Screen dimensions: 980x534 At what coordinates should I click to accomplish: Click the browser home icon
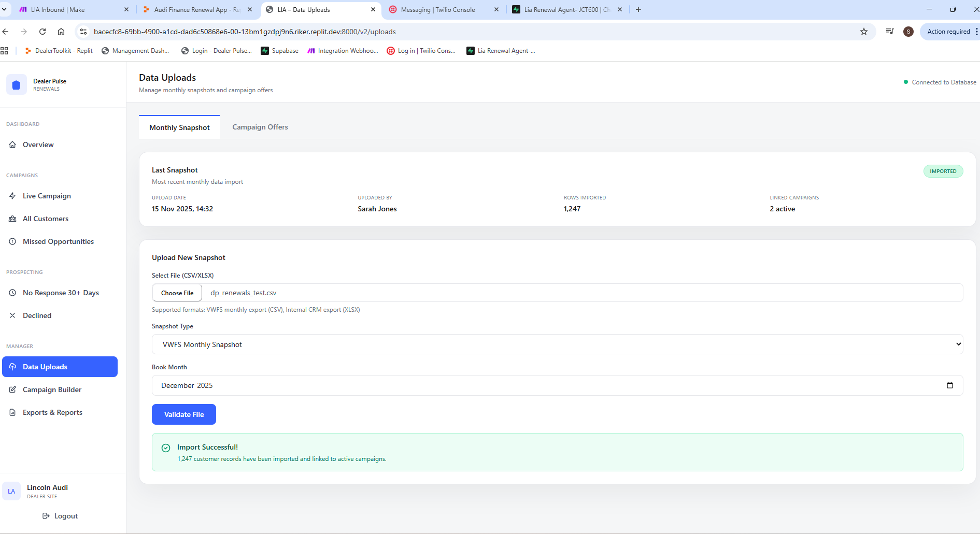pyautogui.click(x=61, y=32)
